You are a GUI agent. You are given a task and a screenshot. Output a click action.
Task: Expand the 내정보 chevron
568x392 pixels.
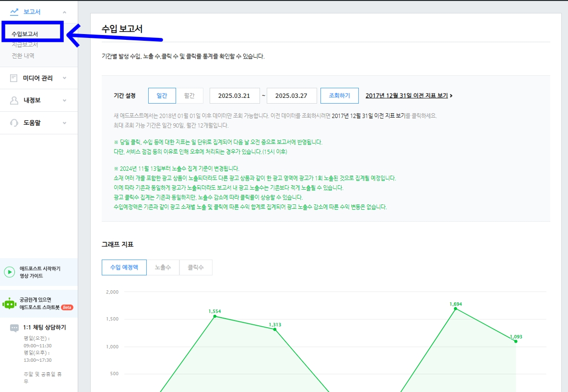point(64,100)
